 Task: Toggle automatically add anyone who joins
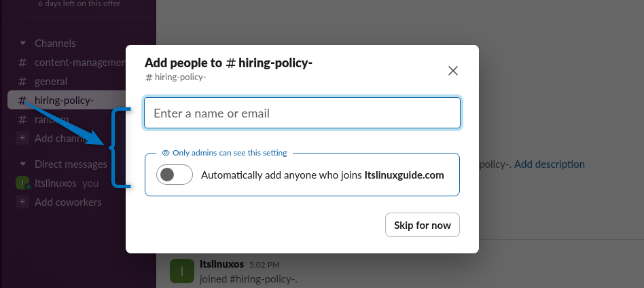pyautogui.click(x=175, y=175)
